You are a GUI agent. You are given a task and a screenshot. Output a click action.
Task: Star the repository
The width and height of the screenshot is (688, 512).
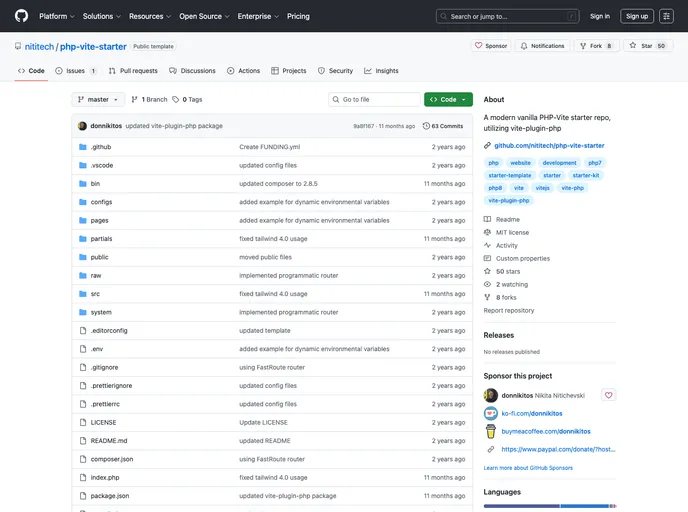tap(648, 46)
